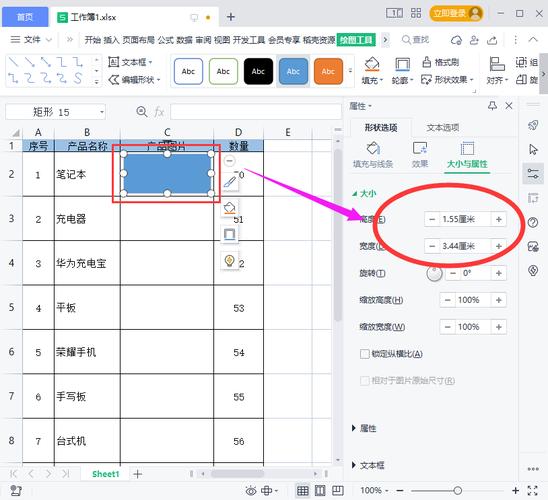The image size is (548, 500).
Task: Increase shape height with plus button
Action: click(x=499, y=219)
